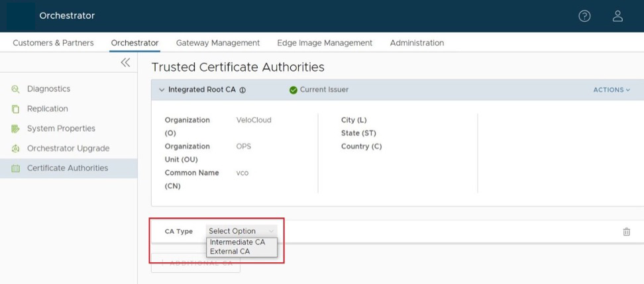This screenshot has width=644, height=284.
Task: Switch to the Gateway Management tab
Action: [x=217, y=43]
